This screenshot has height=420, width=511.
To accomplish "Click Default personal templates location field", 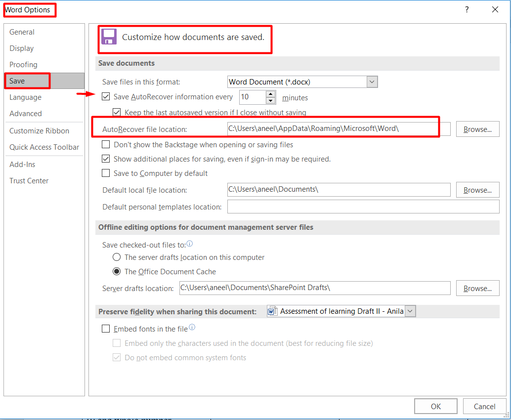I will (x=363, y=207).
